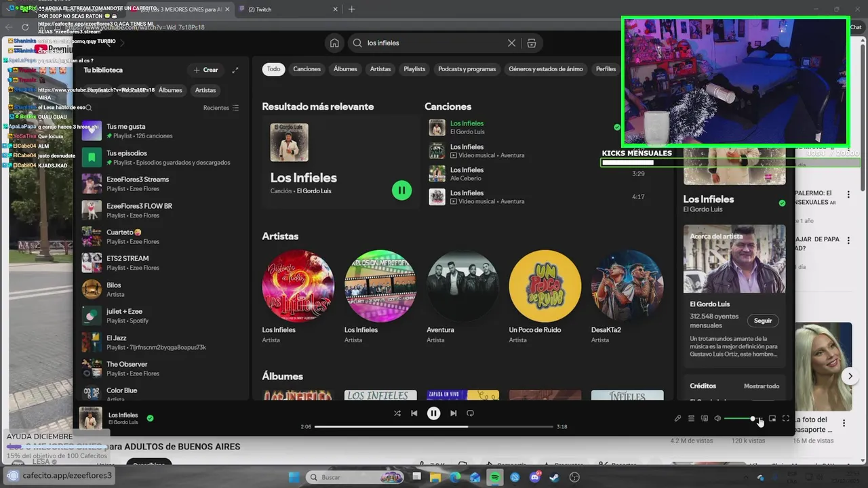Open the juliet + Ezee playlist
Viewport: 868px width, 488px height.
[x=161, y=316]
